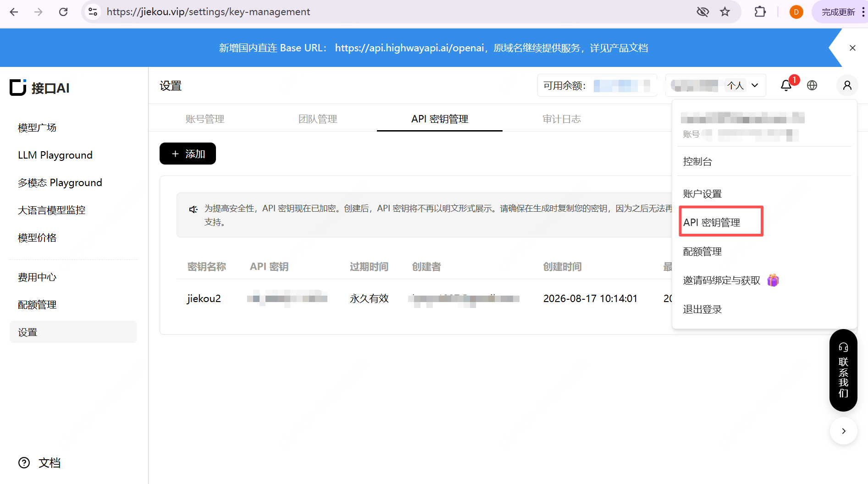
Task: Click the 接口AI logo
Action: (39, 88)
